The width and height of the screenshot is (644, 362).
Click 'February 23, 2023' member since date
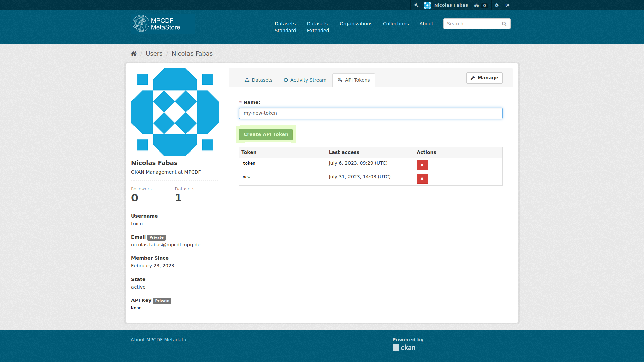click(153, 266)
